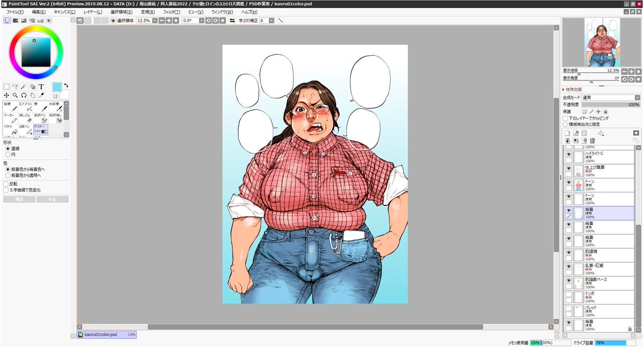644x347 pixels.
Task: Open フィルタ(T) menu
Action: 171,12
